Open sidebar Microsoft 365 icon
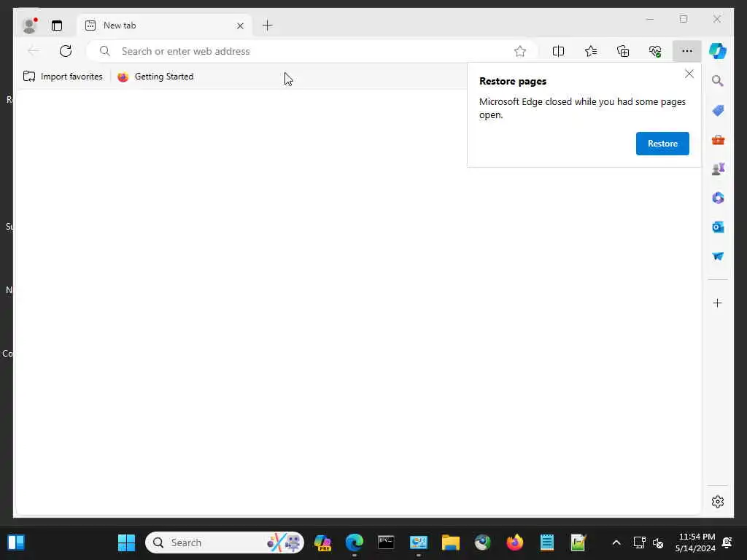Screen dimensions: 747x560 pos(718,198)
